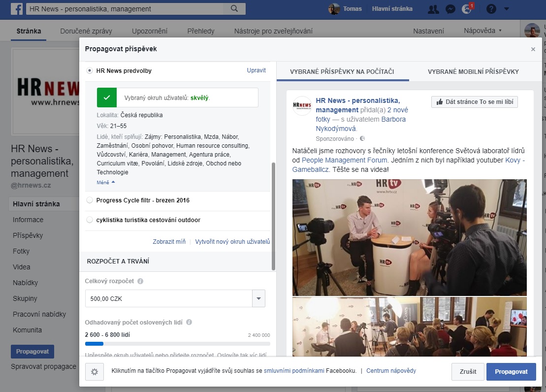Click the Facebook logo icon
The height and width of the screenshot is (392, 546).
16,9
